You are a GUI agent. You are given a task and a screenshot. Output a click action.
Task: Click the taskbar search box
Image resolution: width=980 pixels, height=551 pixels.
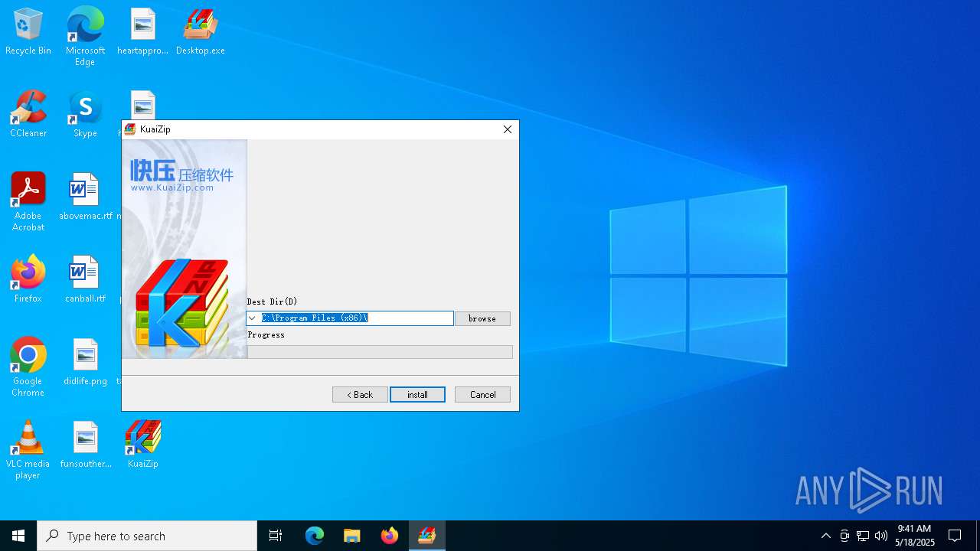tap(147, 536)
